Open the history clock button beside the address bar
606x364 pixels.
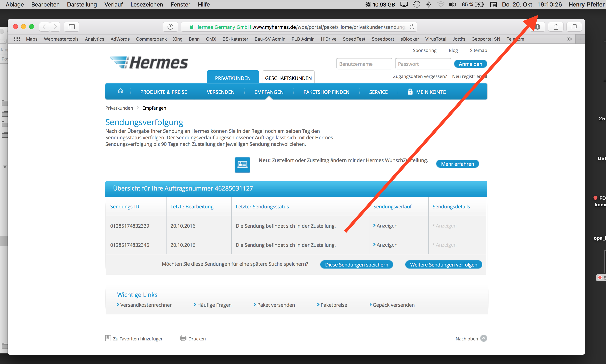(x=170, y=27)
